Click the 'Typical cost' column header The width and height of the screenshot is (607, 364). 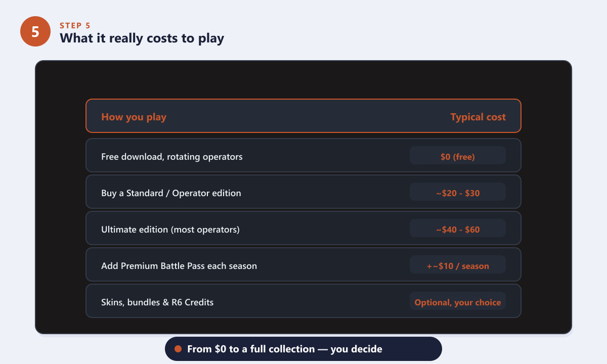pyautogui.click(x=478, y=117)
